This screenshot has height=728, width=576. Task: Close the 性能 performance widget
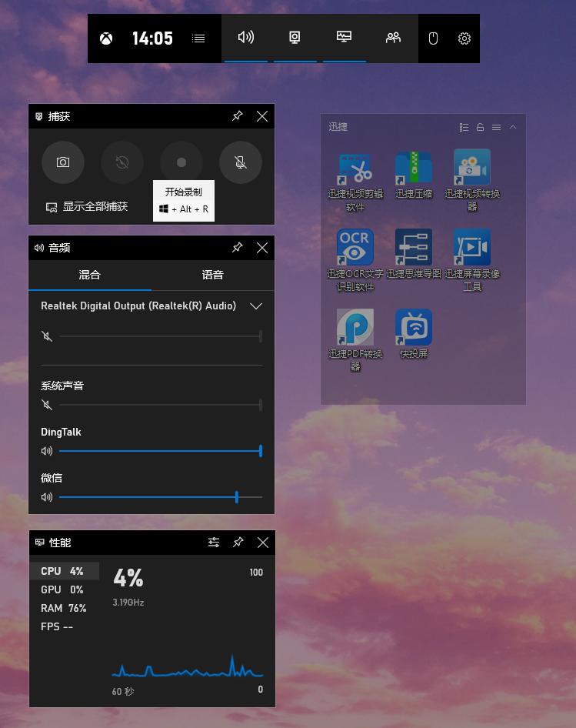(263, 543)
